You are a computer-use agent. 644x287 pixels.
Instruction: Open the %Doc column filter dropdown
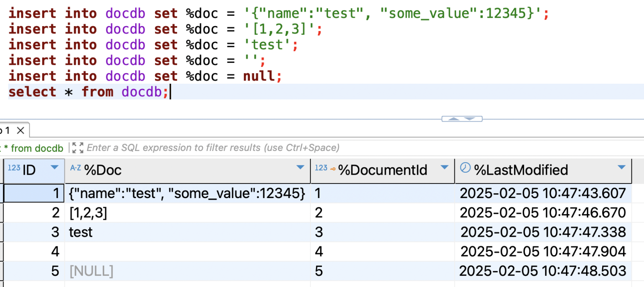(300, 167)
